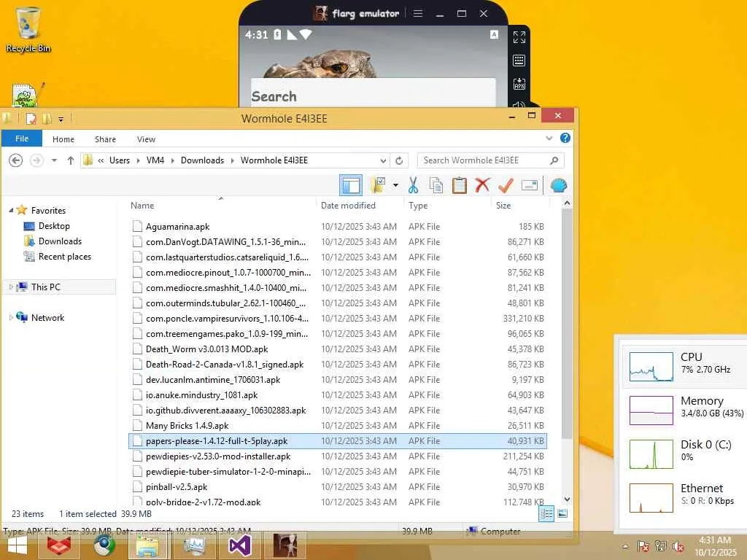The image size is (747, 560).
Task: Open address bar history dropdown
Action: click(x=383, y=160)
